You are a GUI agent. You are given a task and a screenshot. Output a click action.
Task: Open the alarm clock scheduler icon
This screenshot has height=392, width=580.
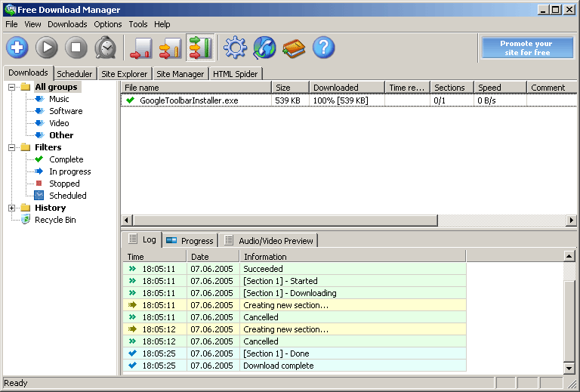coord(106,48)
